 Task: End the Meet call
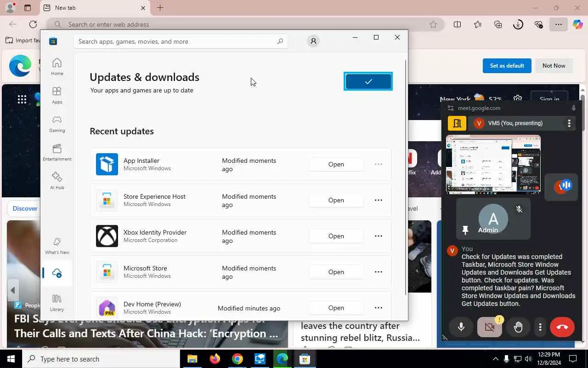562,327
